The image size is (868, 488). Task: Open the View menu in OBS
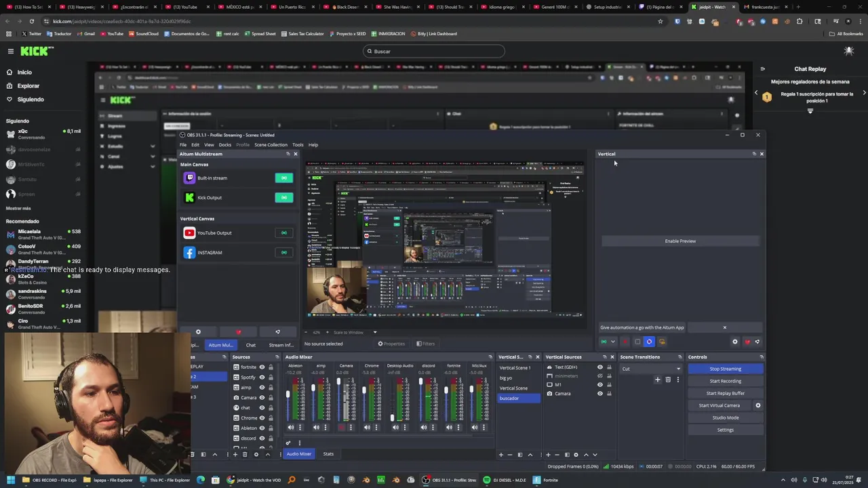pyautogui.click(x=209, y=144)
